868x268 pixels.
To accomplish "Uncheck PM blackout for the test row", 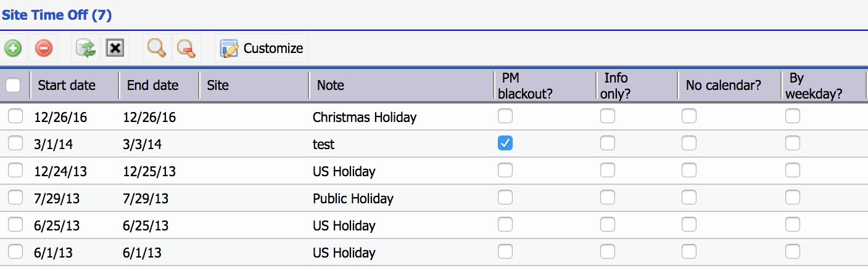I will tap(505, 144).
